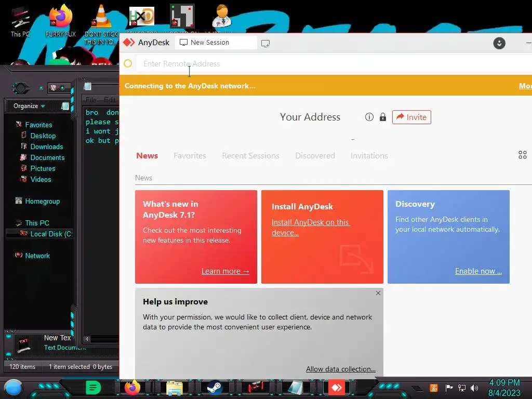Click the doctor figure desktop icon
Image resolution: width=532 pixels, height=399 pixels.
tap(222, 16)
